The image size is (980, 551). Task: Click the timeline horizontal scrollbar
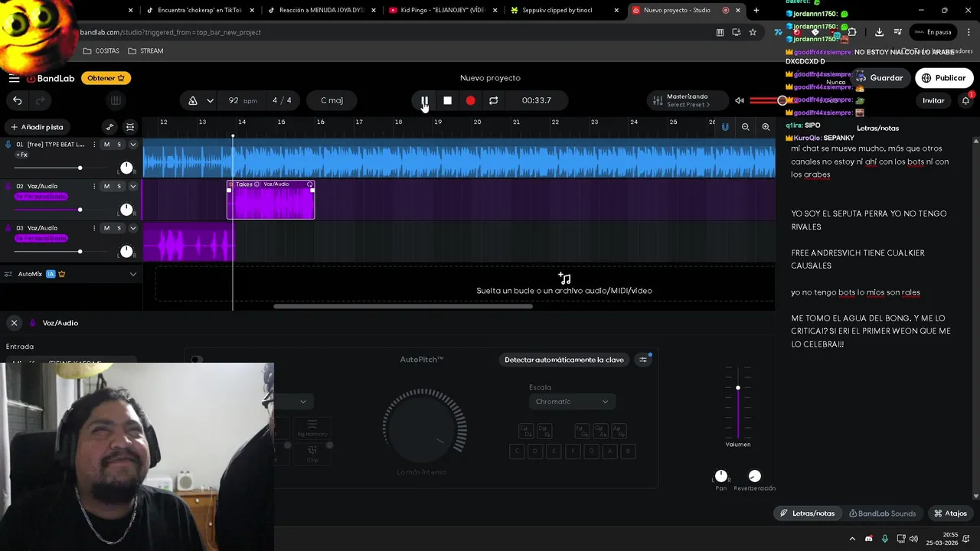403,306
